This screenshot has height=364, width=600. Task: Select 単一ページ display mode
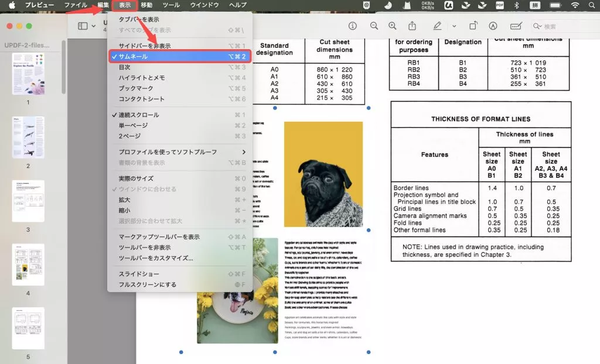[x=180, y=125]
